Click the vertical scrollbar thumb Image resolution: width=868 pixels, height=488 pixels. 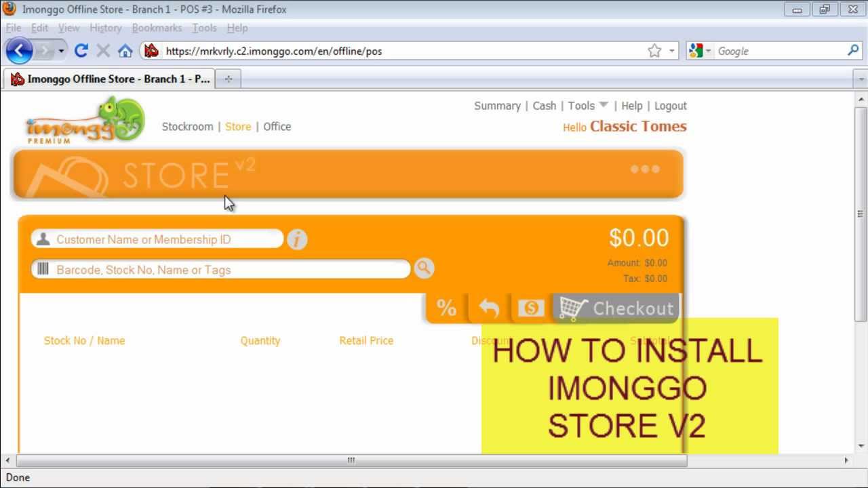click(x=861, y=213)
